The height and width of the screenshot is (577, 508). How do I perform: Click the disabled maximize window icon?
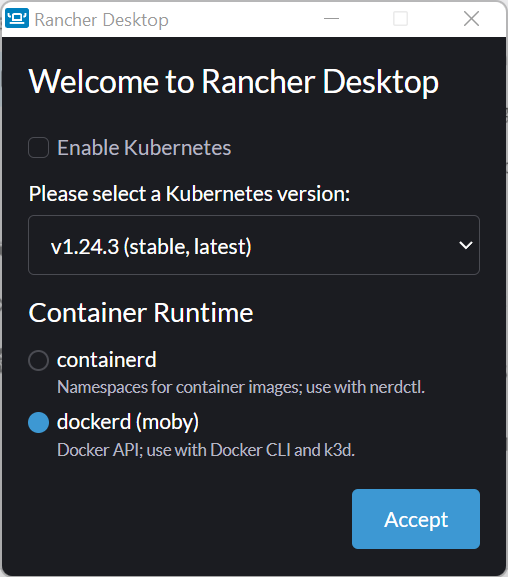[x=401, y=18]
